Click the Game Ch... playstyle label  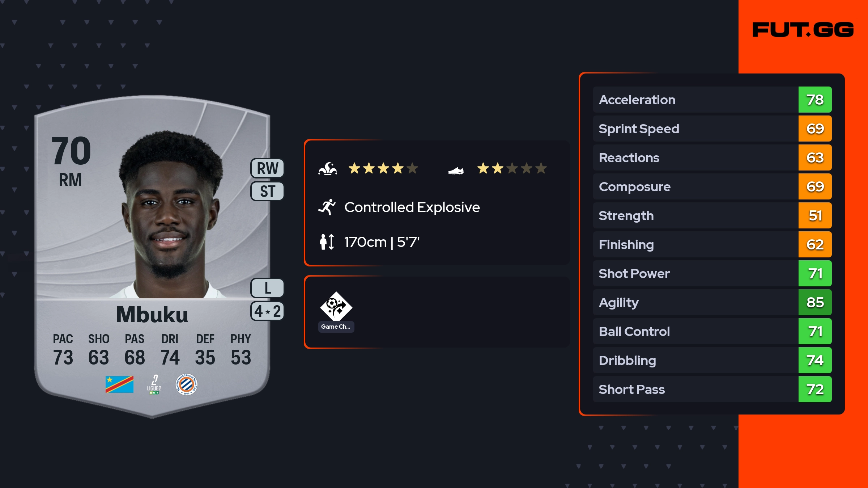coord(336,327)
